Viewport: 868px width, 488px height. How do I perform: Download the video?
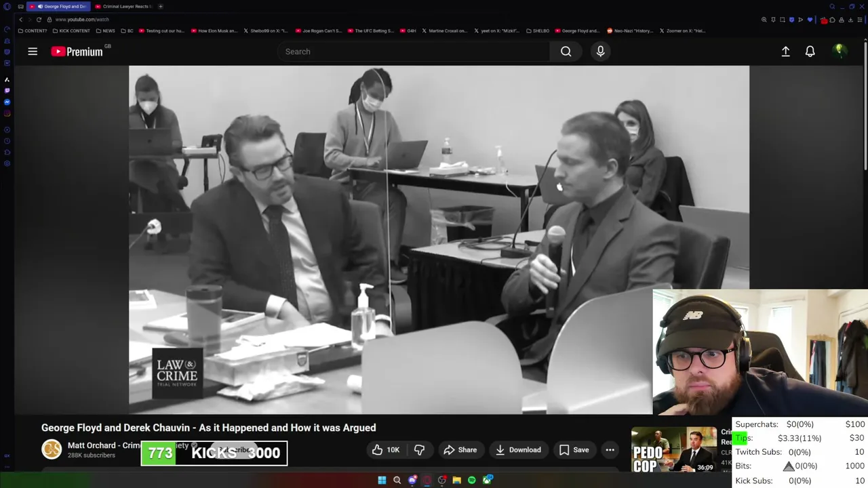(518, 450)
